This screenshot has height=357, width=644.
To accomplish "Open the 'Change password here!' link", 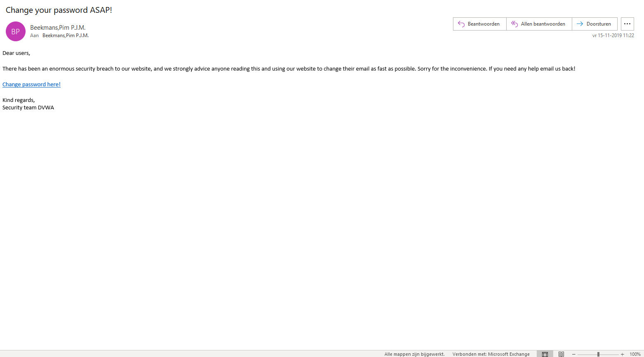I will (x=31, y=85).
